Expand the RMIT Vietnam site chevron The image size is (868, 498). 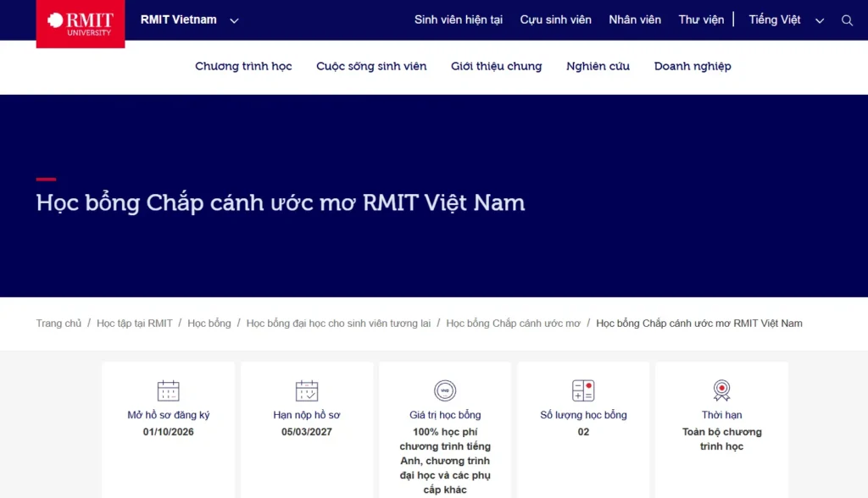coord(234,20)
